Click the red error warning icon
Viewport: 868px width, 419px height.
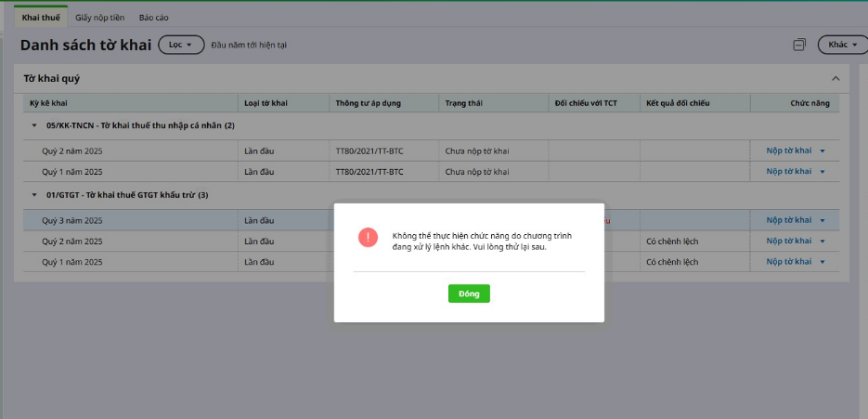pyautogui.click(x=368, y=237)
